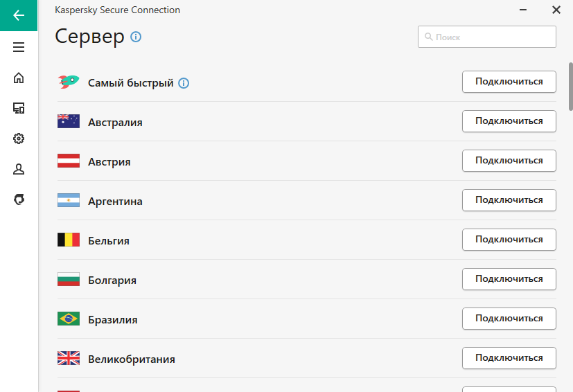Open the Home icon in sidebar
This screenshot has width=573, height=392.
click(x=19, y=78)
